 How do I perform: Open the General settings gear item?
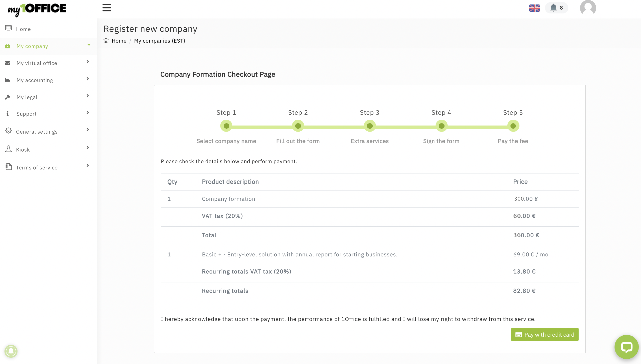click(x=37, y=132)
